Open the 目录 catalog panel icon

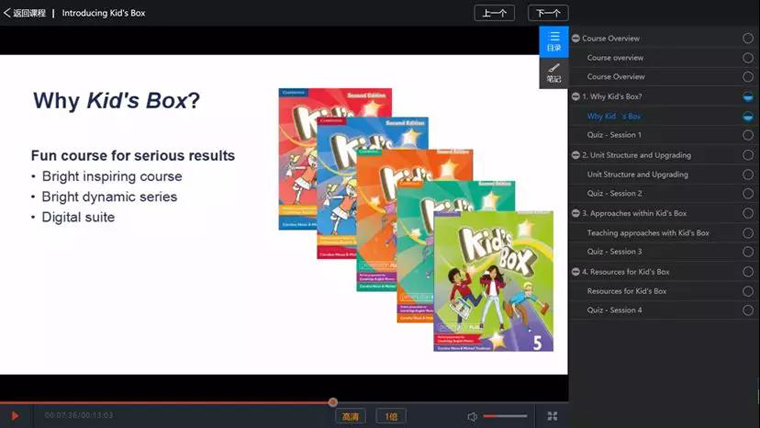pyautogui.click(x=554, y=42)
